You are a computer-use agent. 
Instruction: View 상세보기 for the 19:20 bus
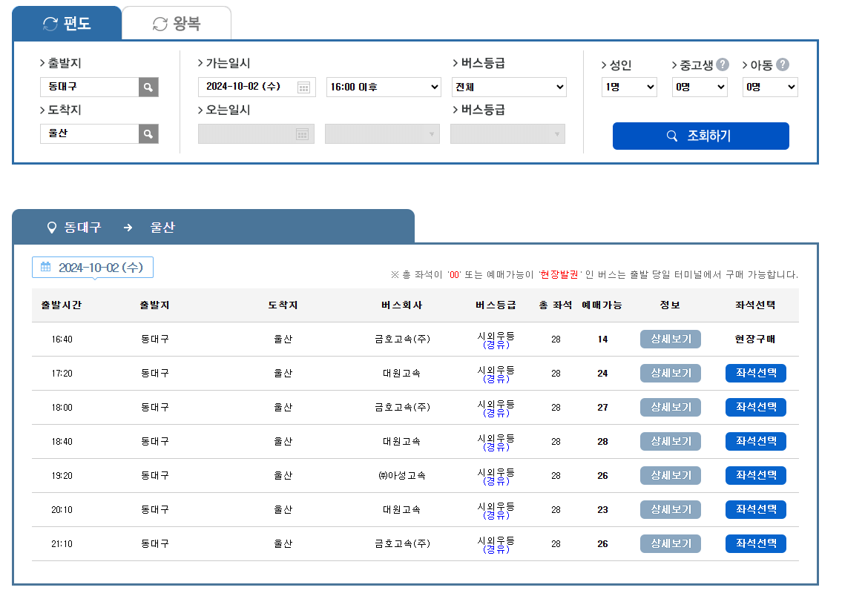click(671, 475)
